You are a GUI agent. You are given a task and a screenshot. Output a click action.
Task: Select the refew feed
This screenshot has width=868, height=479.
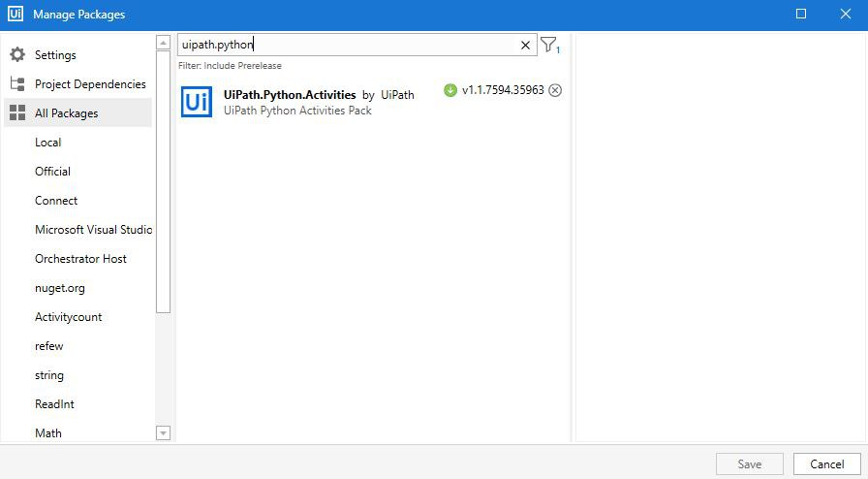[x=48, y=346]
